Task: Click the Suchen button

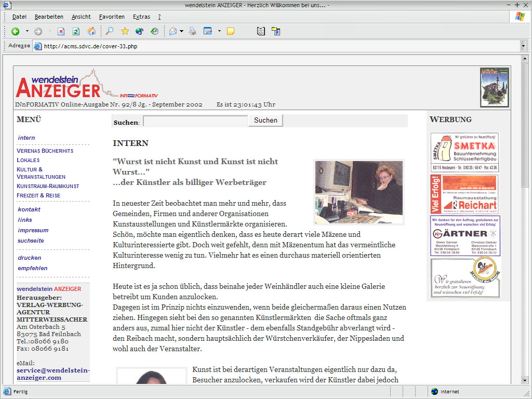Action: (x=265, y=121)
